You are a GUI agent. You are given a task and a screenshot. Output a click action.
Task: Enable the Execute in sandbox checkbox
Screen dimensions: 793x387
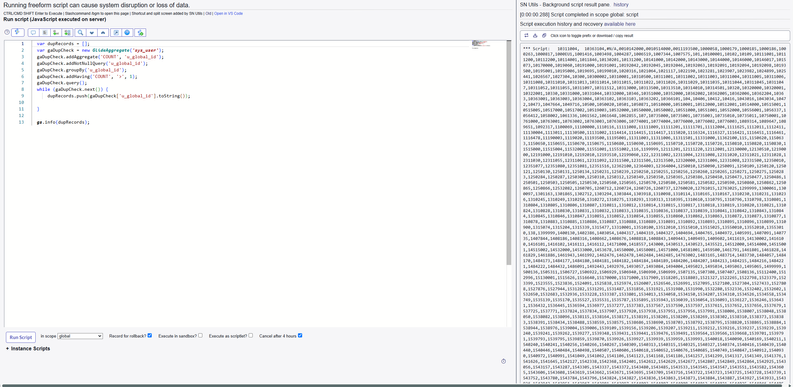pos(200,335)
